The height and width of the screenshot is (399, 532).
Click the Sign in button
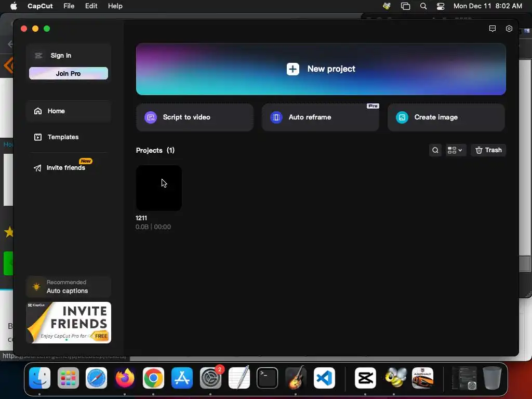click(61, 55)
